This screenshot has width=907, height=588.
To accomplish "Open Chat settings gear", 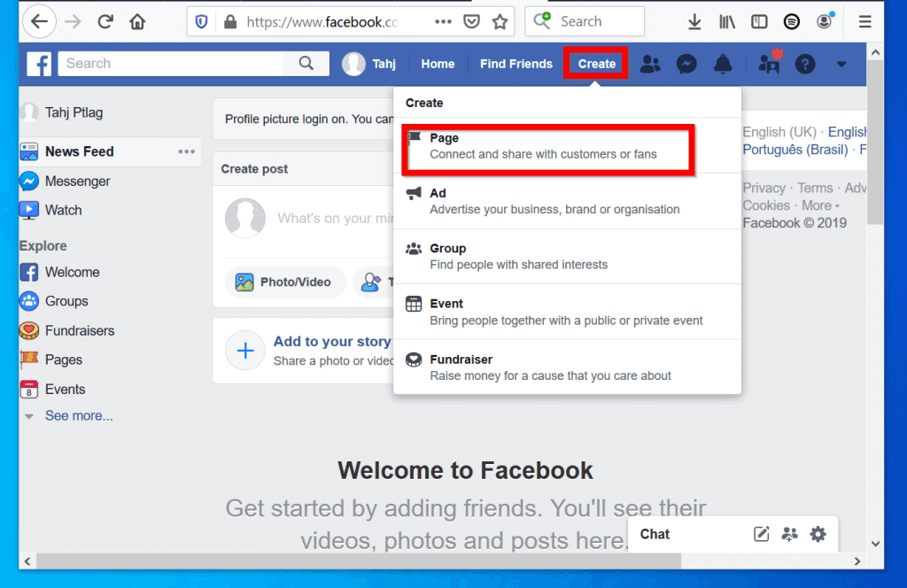I will (x=818, y=534).
